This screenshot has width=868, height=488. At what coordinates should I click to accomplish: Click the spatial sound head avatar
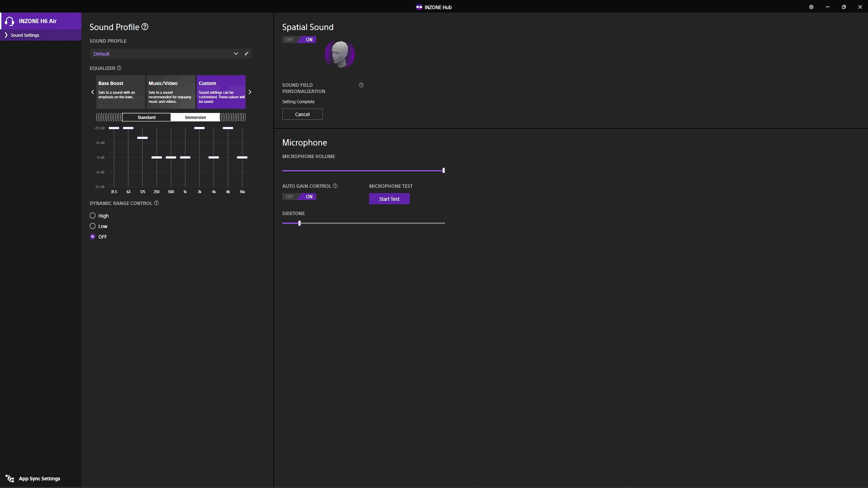click(x=340, y=54)
